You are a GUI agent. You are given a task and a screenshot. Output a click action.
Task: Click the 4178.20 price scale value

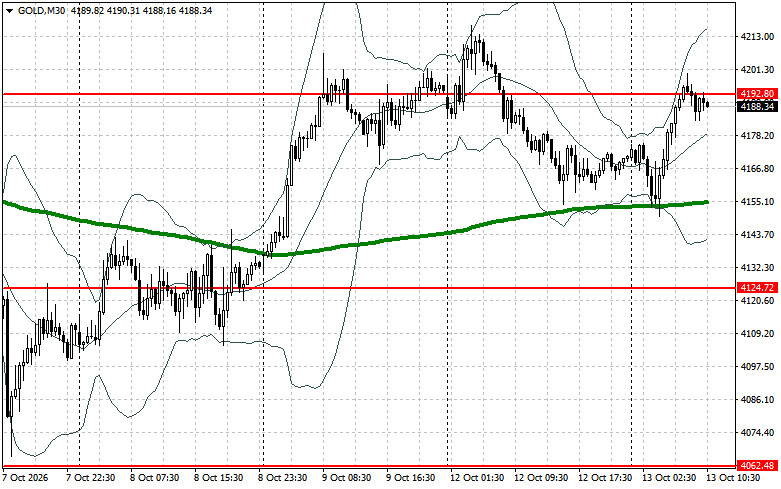(758, 135)
